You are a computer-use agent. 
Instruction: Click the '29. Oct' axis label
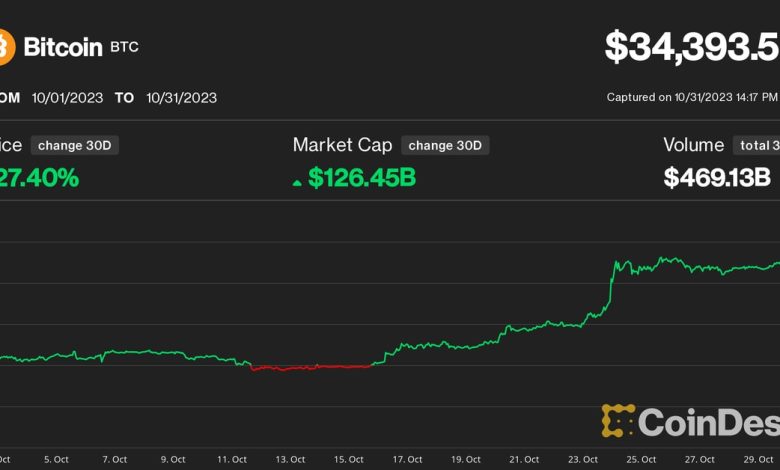[759, 459]
